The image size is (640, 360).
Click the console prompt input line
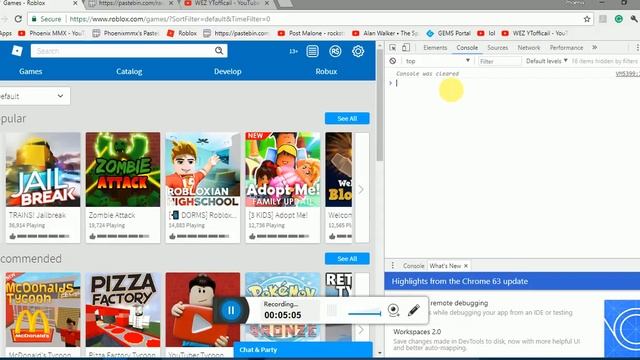click(514, 83)
